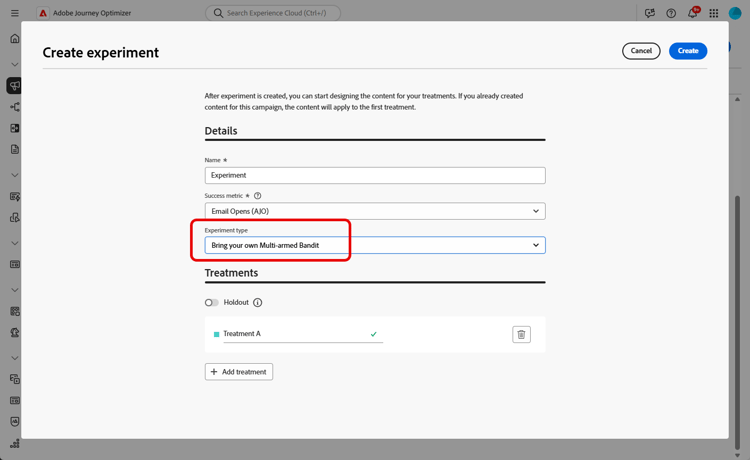Open the user profile avatar
The width and height of the screenshot is (750, 460).
tap(735, 13)
